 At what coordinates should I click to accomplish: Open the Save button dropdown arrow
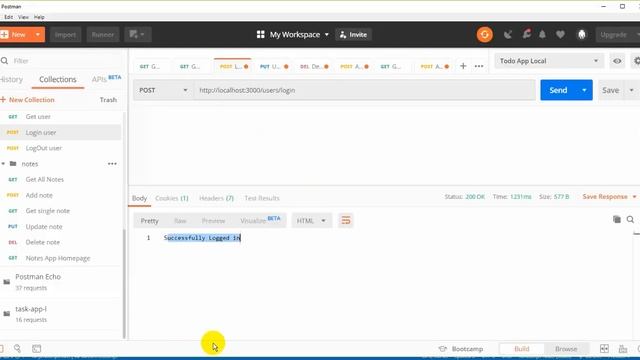pos(631,90)
